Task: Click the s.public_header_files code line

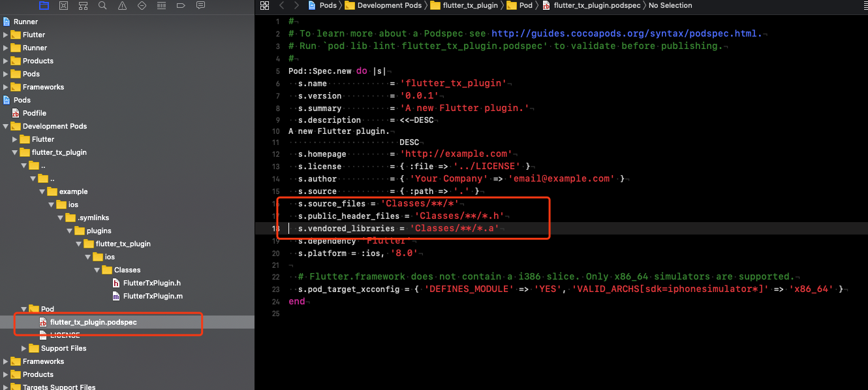Action: click(x=401, y=216)
